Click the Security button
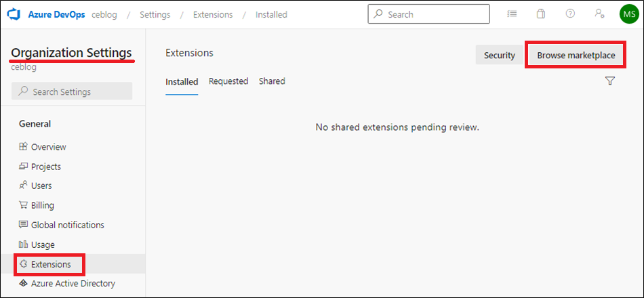 (x=500, y=55)
